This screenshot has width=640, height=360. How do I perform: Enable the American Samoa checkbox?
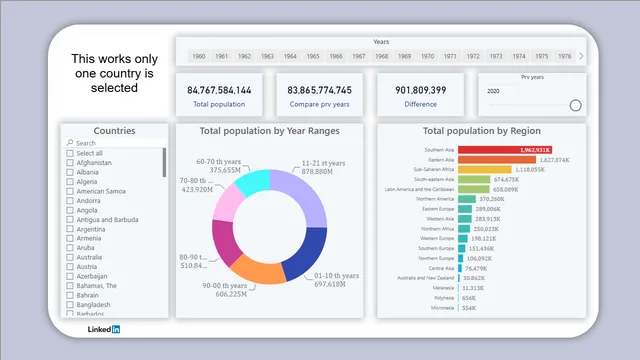70,191
